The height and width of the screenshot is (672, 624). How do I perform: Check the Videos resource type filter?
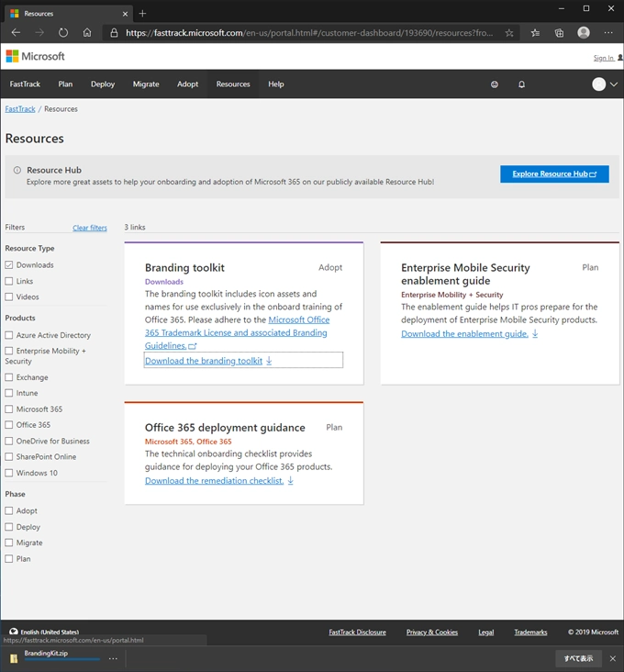coord(9,297)
